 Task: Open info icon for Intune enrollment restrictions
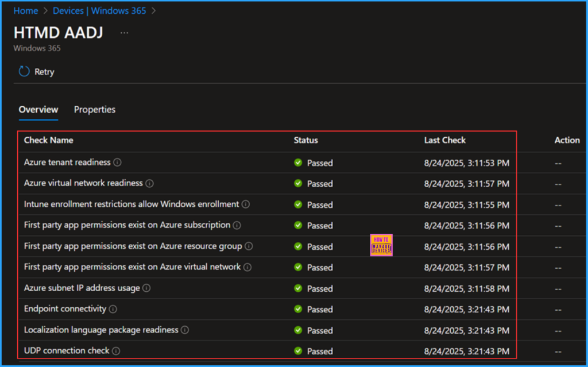point(246,204)
